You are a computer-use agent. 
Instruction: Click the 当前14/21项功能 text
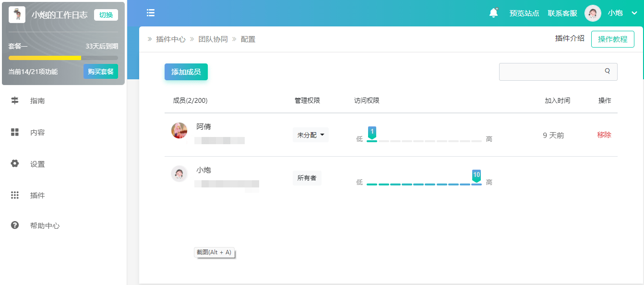pos(33,72)
